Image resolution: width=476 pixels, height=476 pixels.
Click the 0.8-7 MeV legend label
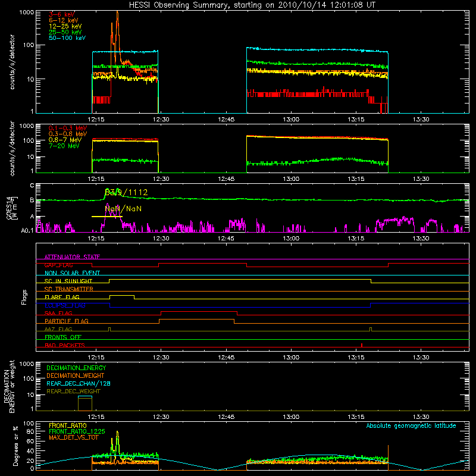[65, 140]
